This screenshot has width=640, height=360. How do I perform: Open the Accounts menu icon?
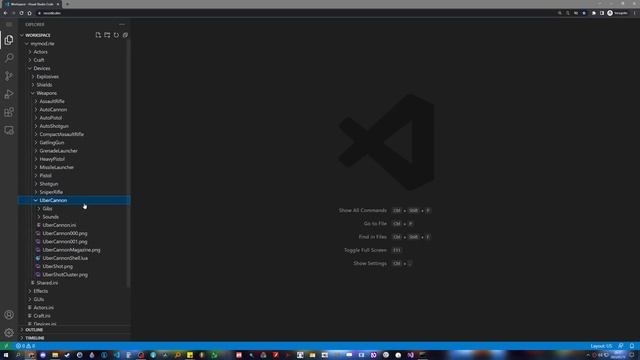point(9,315)
